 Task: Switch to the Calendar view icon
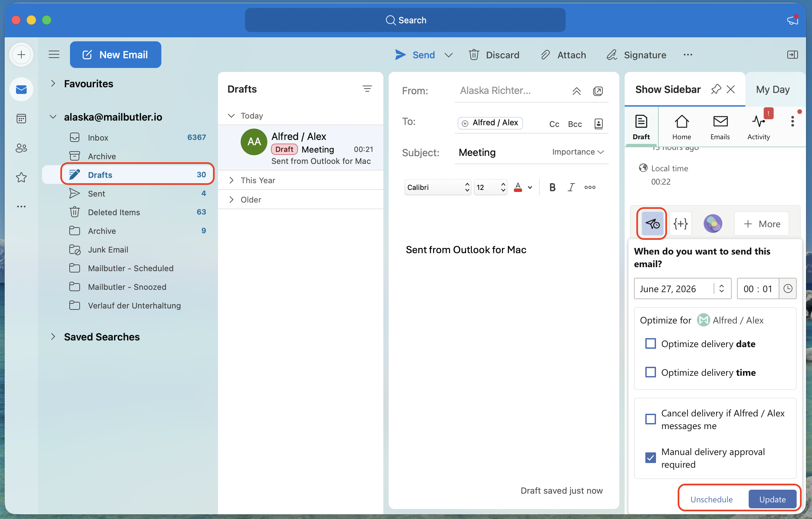(x=21, y=119)
